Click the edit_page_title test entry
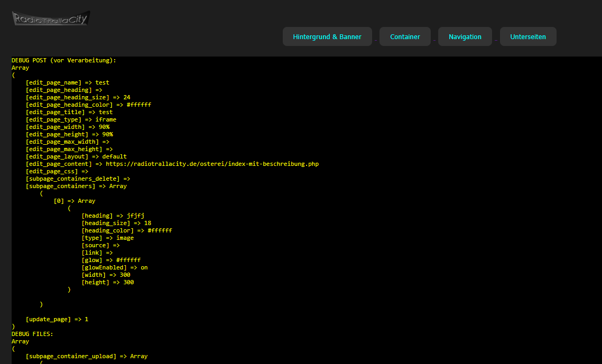Viewport: 602px width, 364px height. pyautogui.click(x=69, y=113)
